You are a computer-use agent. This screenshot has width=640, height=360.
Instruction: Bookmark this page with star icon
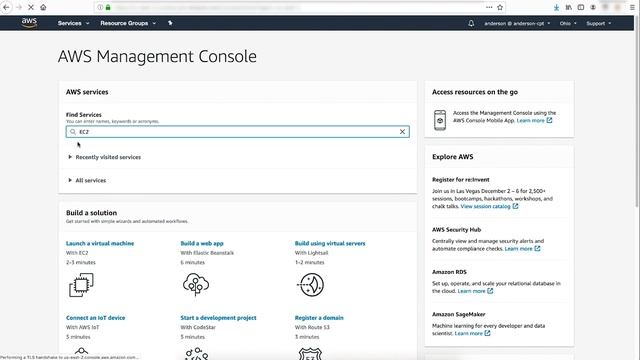[x=500, y=7]
